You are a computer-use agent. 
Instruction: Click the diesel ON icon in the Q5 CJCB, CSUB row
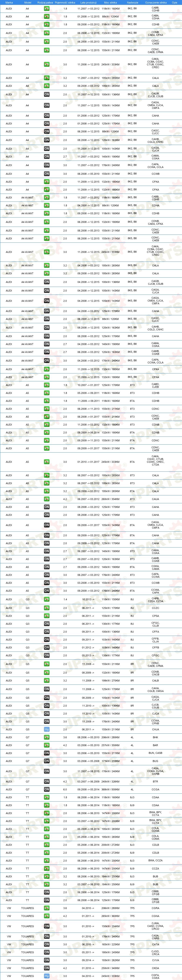tap(47, 706)
